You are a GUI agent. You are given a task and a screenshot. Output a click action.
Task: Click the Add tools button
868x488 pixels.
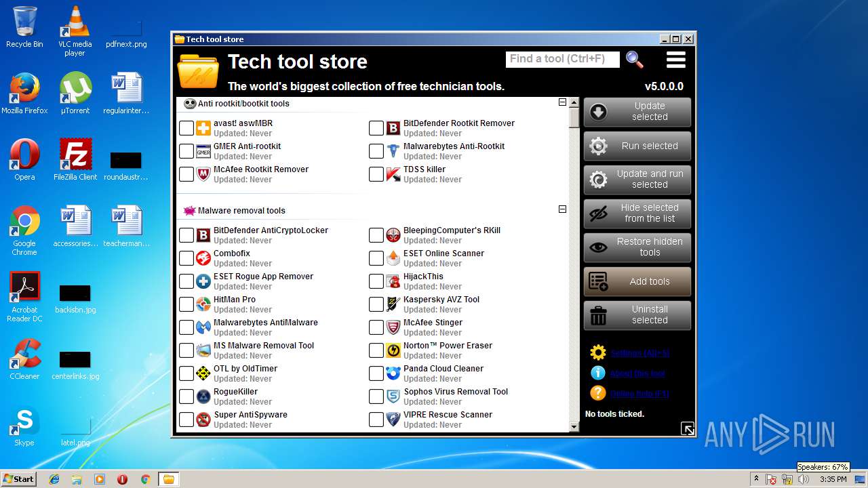pyautogui.click(x=637, y=281)
